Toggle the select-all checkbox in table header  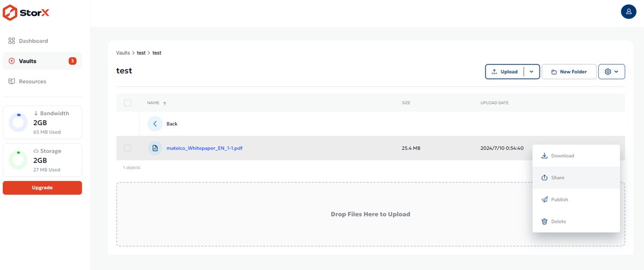tap(128, 103)
